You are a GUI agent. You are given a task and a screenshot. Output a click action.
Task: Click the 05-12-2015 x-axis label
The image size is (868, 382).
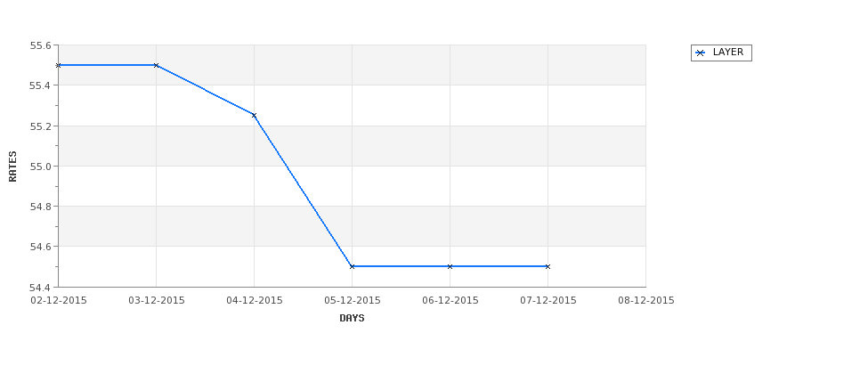(352, 301)
